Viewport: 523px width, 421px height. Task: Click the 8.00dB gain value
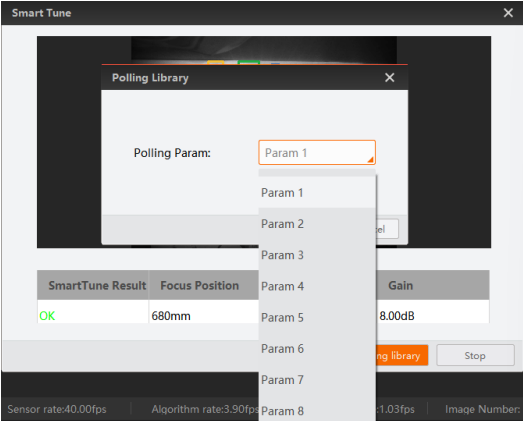(x=397, y=316)
